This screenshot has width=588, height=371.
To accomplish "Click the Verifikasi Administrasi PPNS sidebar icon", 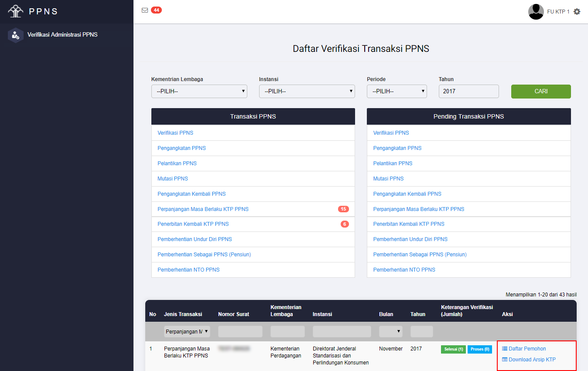I will point(16,35).
